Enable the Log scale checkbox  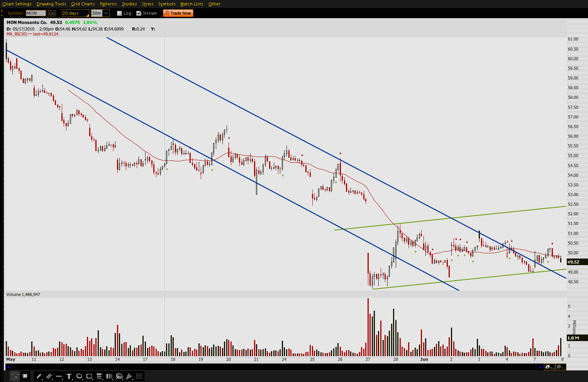120,14
